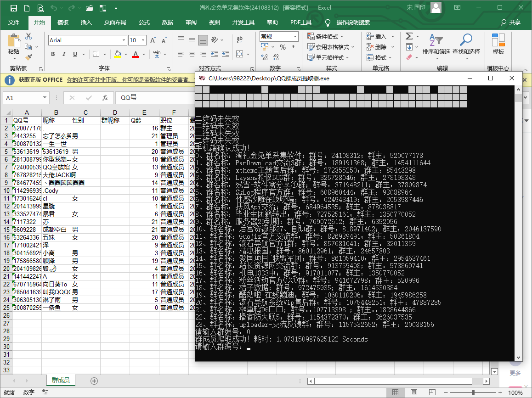Expand the 删除 cells dropdown
The height and width of the screenshot is (398, 532).
point(392,47)
